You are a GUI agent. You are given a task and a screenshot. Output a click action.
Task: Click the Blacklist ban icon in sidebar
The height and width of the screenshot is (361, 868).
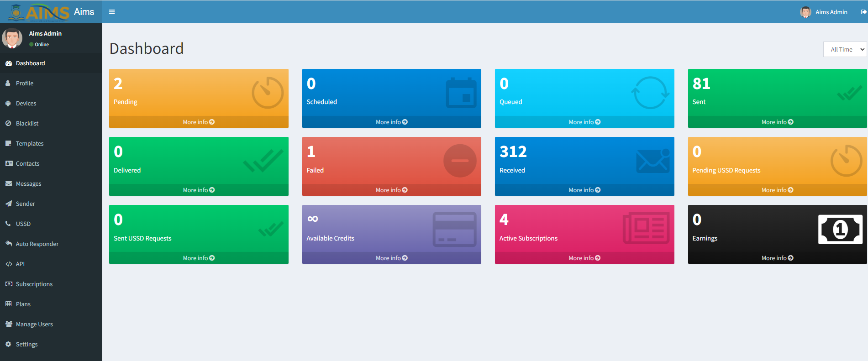8,124
